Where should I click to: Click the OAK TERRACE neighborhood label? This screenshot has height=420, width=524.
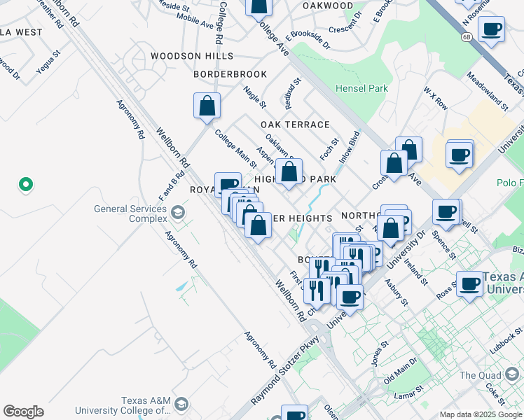point(295,125)
